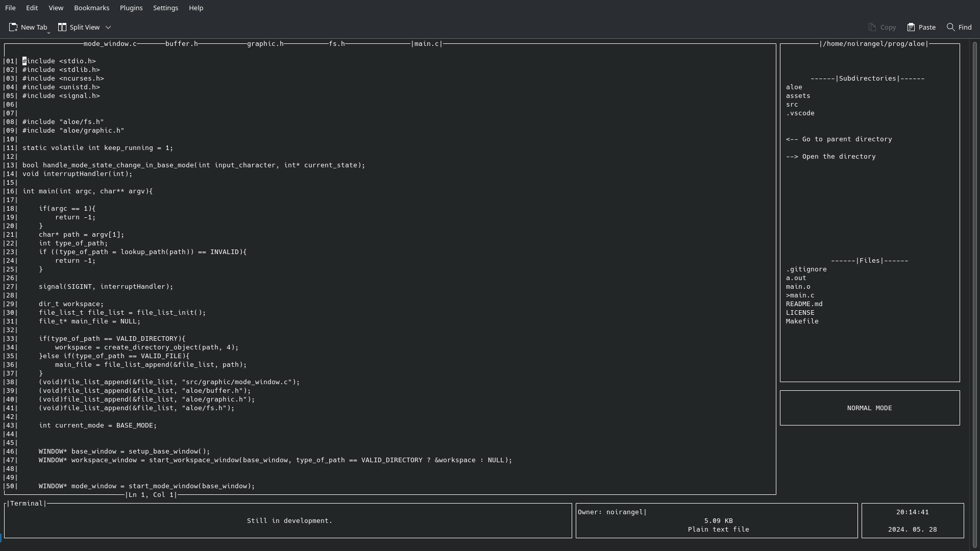Expand the src subdirectory

coord(792,104)
